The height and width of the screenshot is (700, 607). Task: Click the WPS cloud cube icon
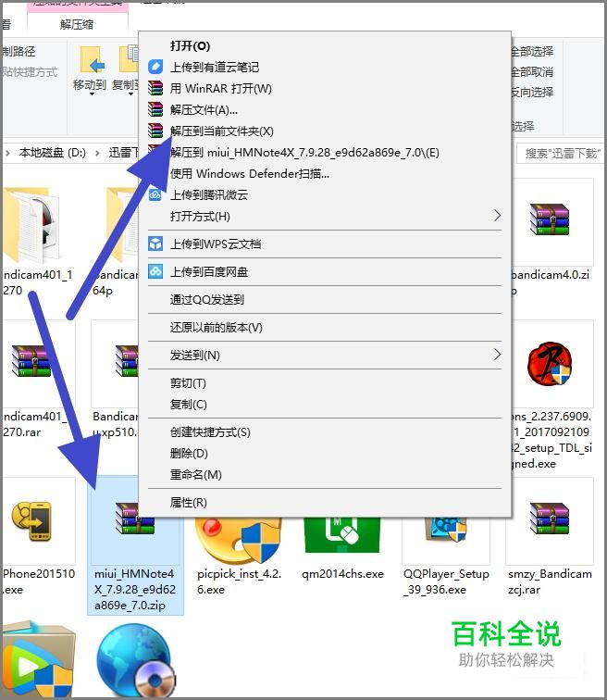pos(155,244)
